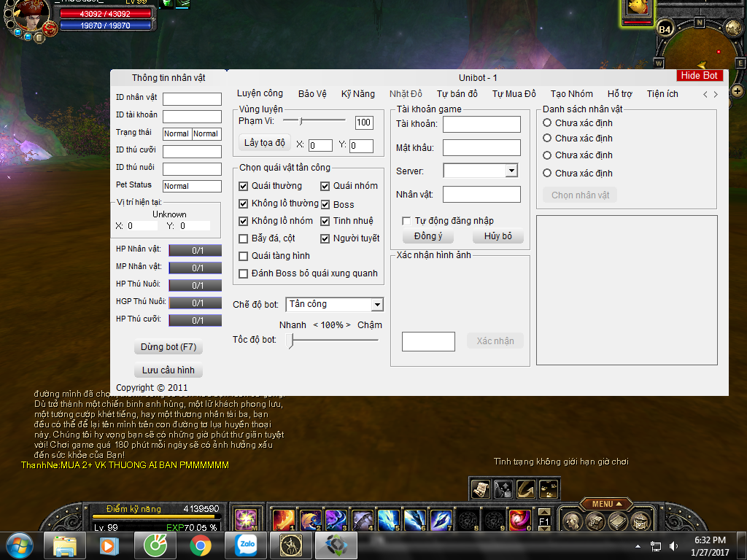Screen dimensions: 747x560
Task: Open the scroll icon above the hotbar
Action: tap(481, 489)
